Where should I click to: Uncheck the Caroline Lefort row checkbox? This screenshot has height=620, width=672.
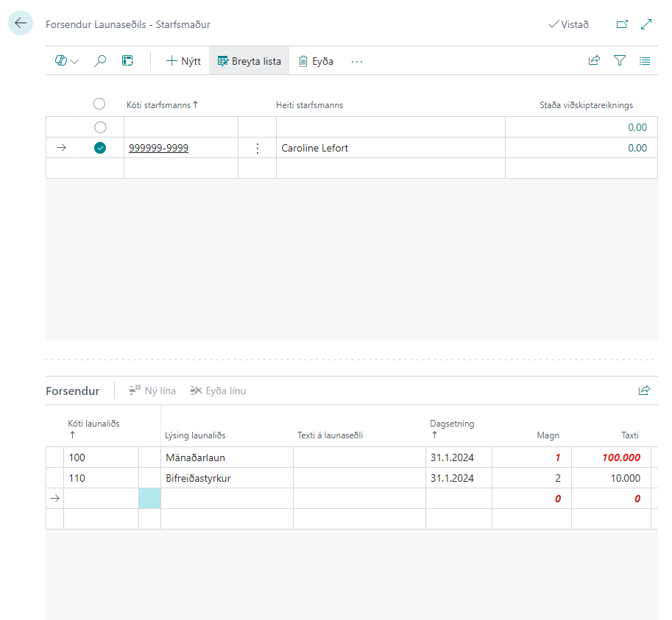coord(100,148)
